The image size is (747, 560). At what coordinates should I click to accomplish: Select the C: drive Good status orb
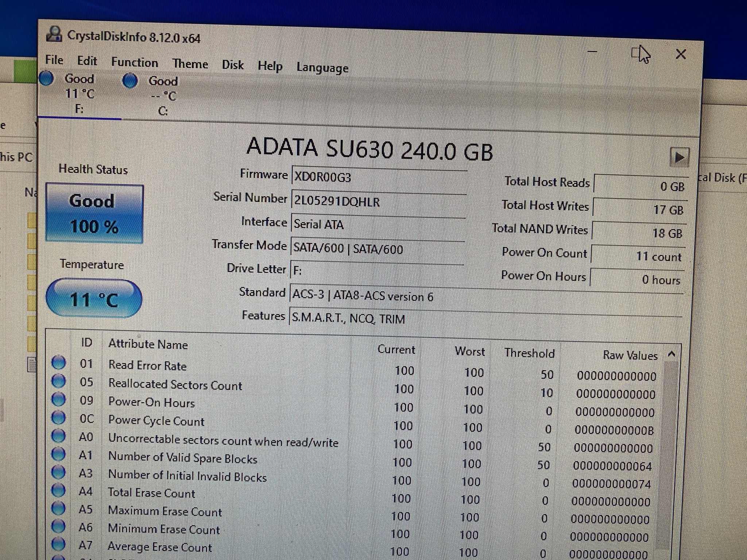pos(130,80)
